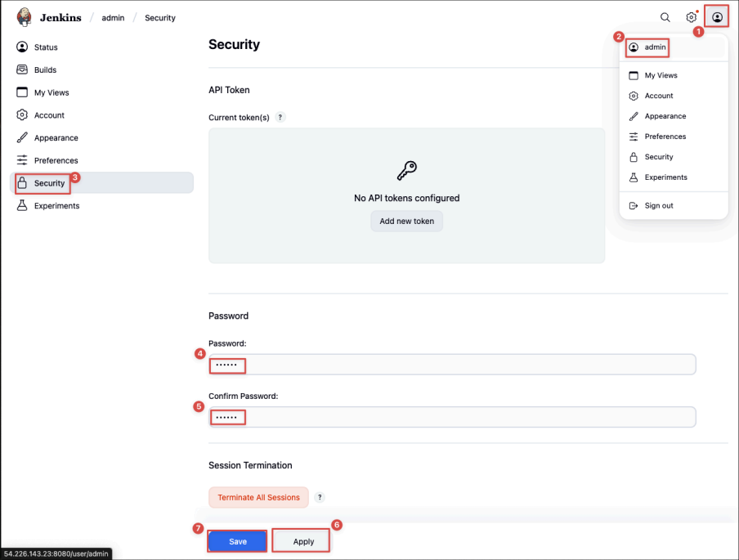Screen dimensions: 739x560
Task: Click the Preferences sliders icon in sidebar
Action: click(22, 160)
